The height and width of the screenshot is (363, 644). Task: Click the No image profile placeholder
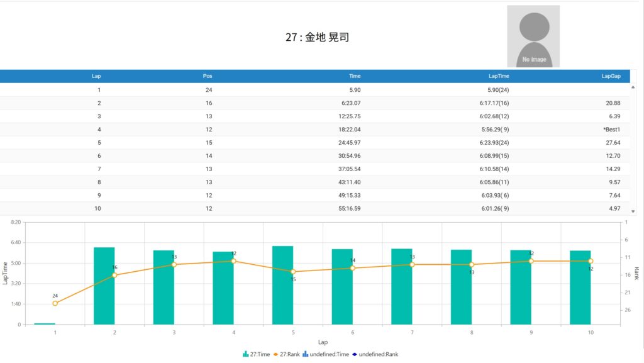533,36
